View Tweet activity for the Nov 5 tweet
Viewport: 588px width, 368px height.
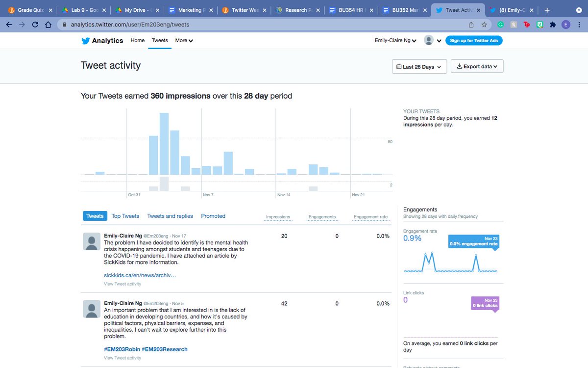[x=122, y=358]
